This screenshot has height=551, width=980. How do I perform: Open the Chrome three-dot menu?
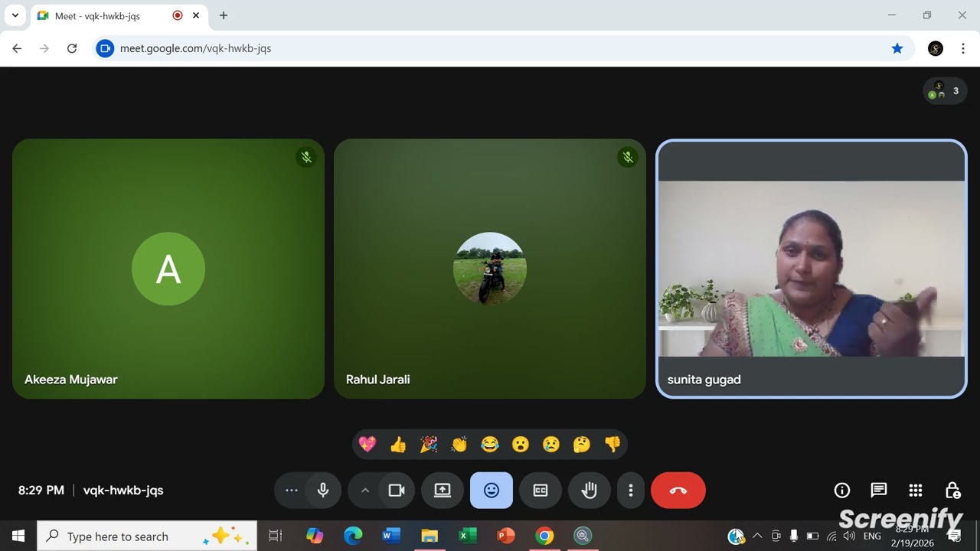[x=963, y=48]
